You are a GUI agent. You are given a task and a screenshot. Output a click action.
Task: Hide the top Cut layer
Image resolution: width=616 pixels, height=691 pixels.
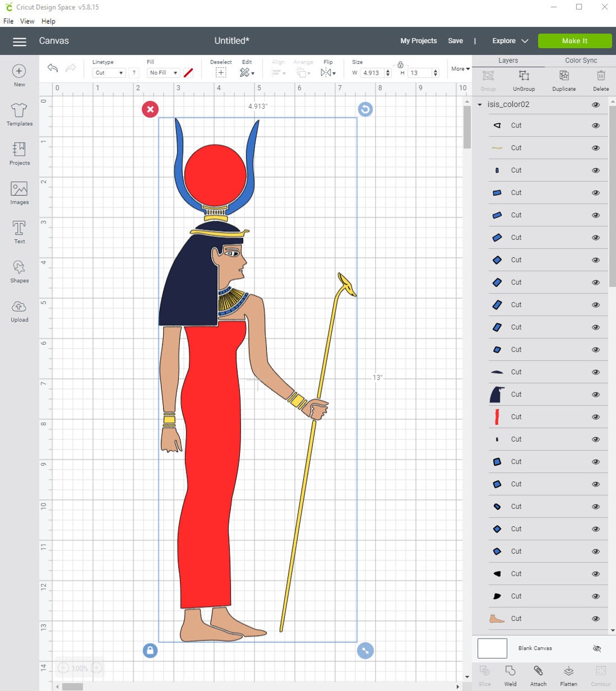coord(595,125)
